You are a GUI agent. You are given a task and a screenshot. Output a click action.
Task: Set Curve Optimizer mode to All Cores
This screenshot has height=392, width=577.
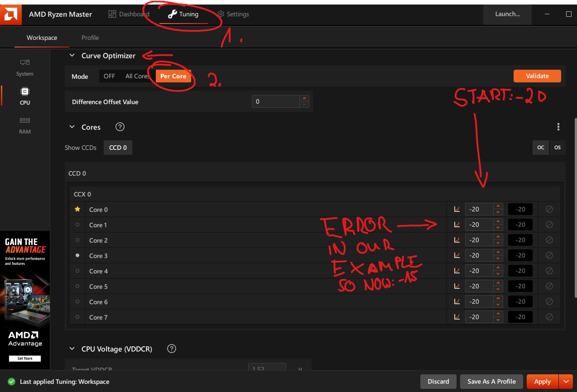point(137,76)
